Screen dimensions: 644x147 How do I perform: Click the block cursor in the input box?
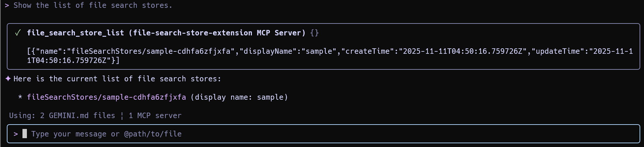click(x=25, y=134)
